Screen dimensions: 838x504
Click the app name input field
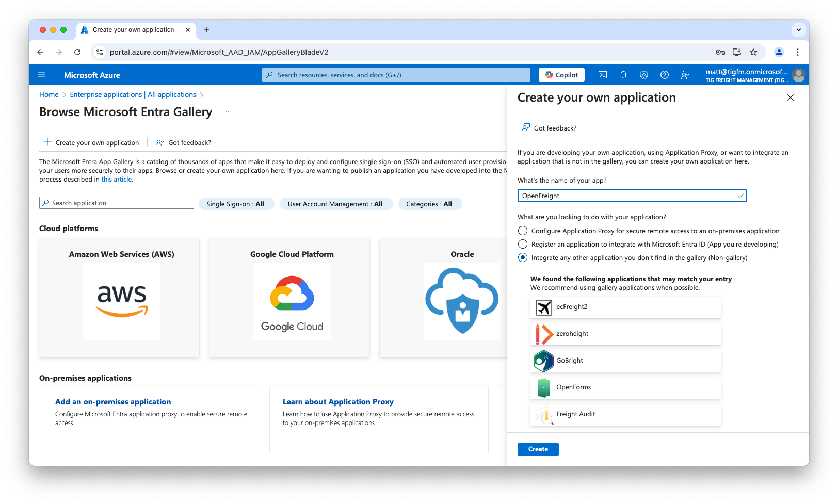632,196
